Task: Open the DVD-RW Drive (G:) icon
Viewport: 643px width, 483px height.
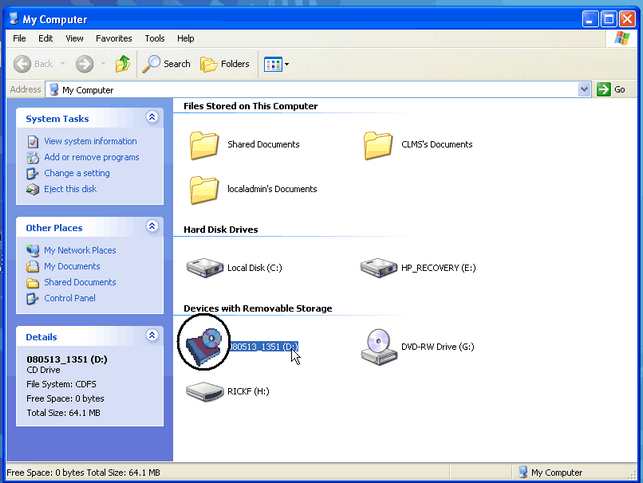Action: coord(378,346)
